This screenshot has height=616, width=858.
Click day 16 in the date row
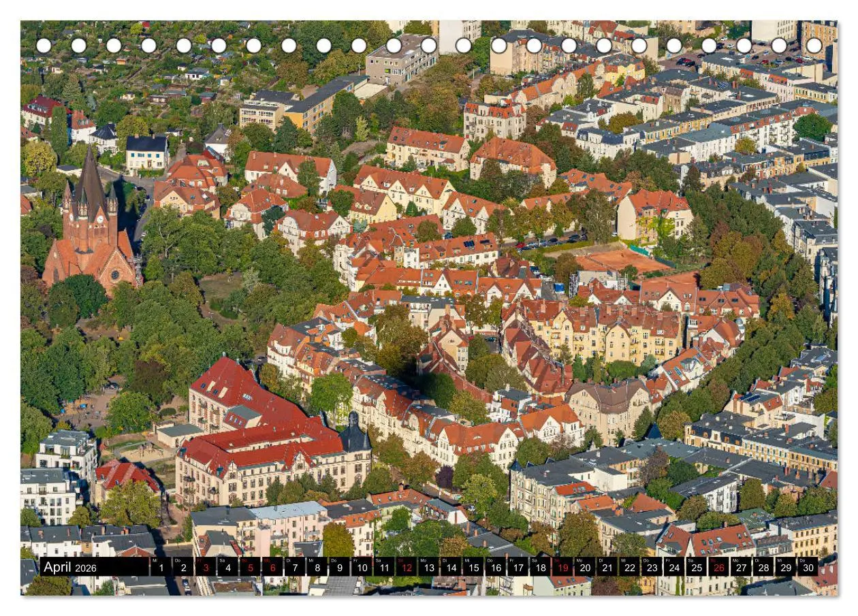click(496, 567)
